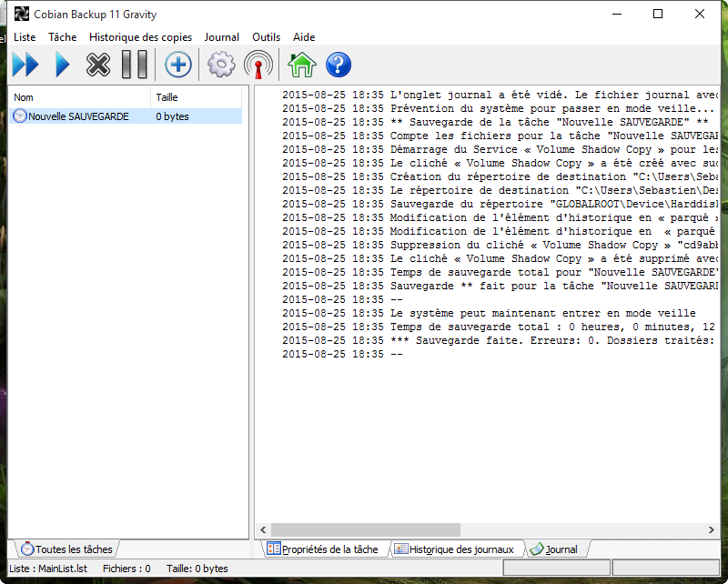This screenshot has height=584, width=728.
Task: Click the clock icon of Nouvelle SAUVEGARDE
Action: click(20, 116)
